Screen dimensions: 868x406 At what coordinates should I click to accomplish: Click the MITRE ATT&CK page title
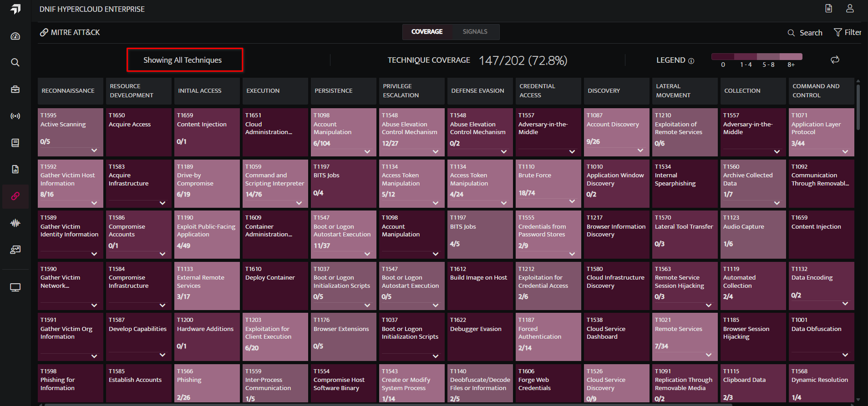[75, 32]
